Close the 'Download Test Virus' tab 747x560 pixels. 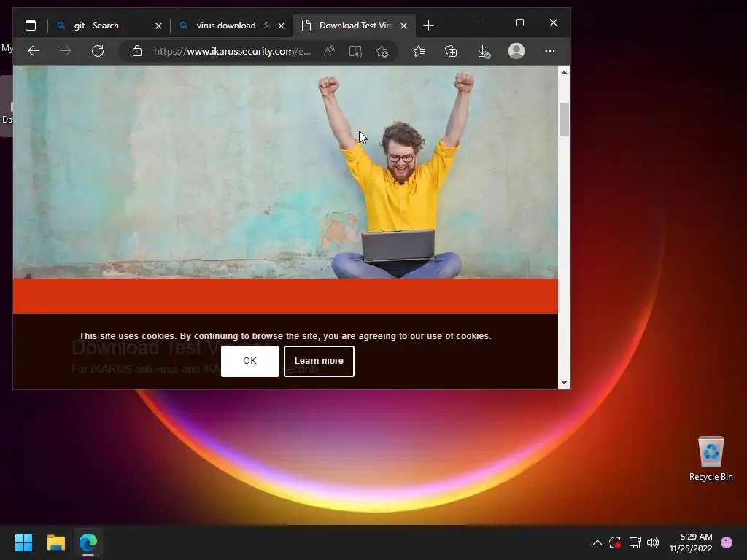403,26
